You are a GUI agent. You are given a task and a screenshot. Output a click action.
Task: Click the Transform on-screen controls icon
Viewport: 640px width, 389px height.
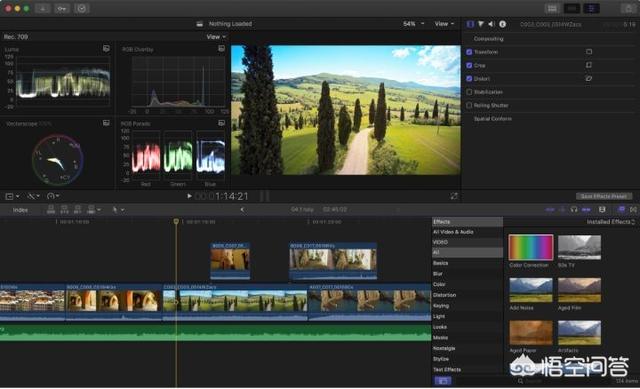(x=589, y=52)
